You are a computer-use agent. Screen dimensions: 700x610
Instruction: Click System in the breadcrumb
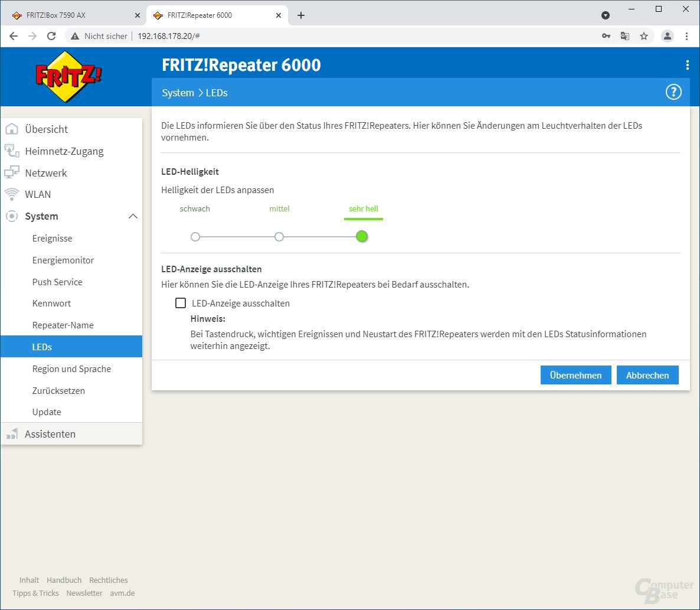coord(178,93)
